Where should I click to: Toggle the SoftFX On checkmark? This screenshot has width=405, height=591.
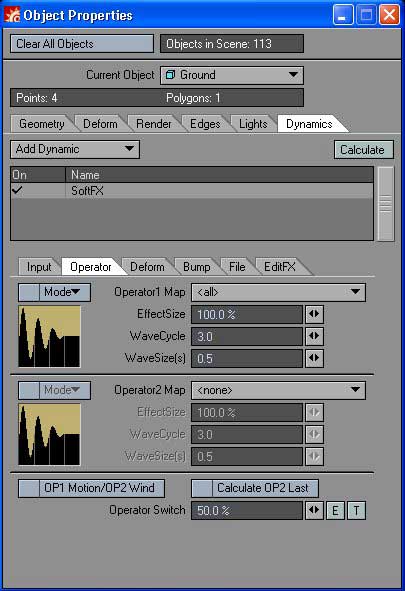[17, 190]
